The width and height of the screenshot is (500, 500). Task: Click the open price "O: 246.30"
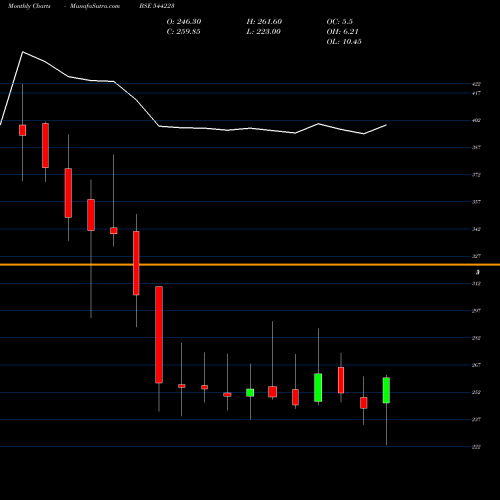click(184, 22)
